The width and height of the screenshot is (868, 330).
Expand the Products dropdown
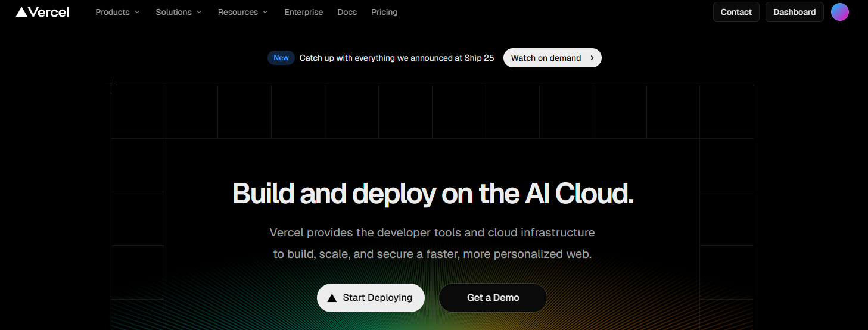(x=117, y=12)
